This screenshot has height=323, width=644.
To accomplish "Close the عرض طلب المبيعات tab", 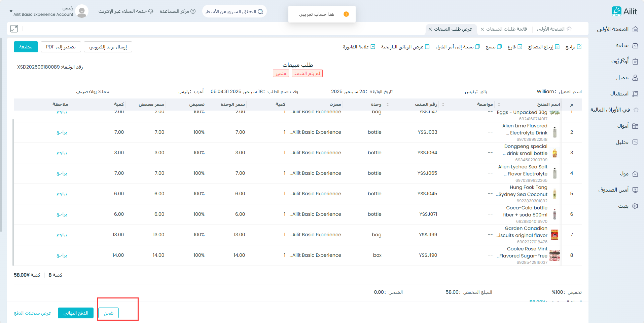I will coord(430,29).
